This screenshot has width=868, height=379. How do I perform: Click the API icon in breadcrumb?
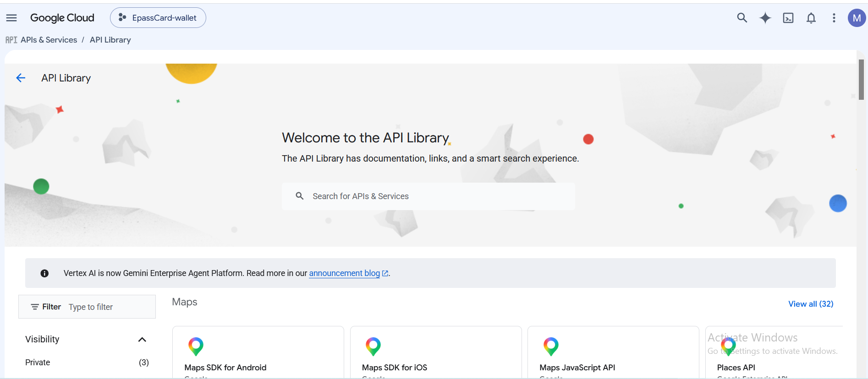pyautogui.click(x=11, y=40)
